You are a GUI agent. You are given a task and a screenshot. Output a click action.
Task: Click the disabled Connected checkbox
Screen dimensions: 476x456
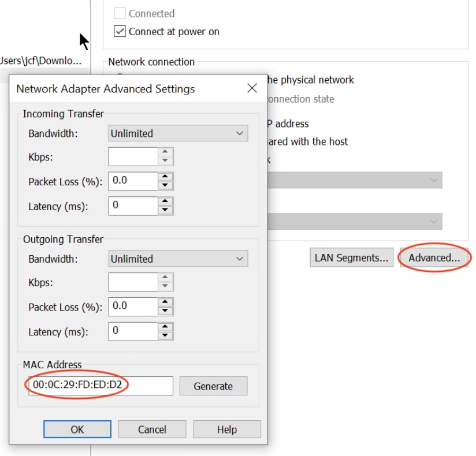pyautogui.click(x=120, y=13)
